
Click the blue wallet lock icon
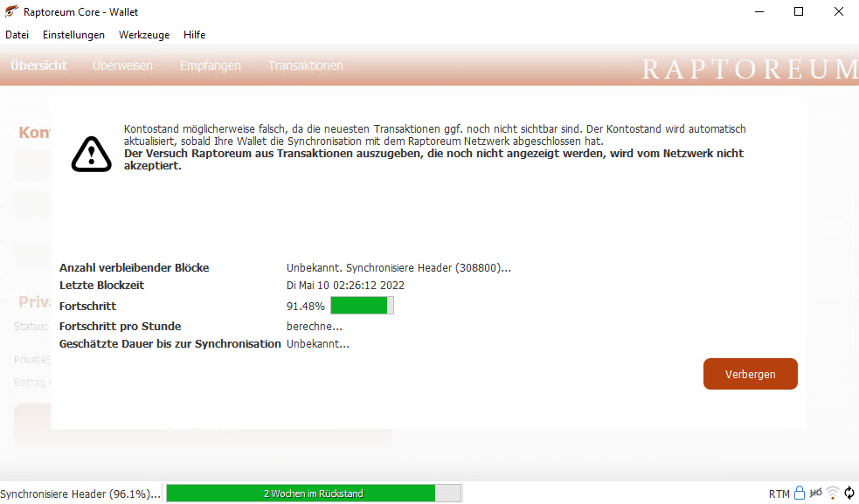click(800, 493)
